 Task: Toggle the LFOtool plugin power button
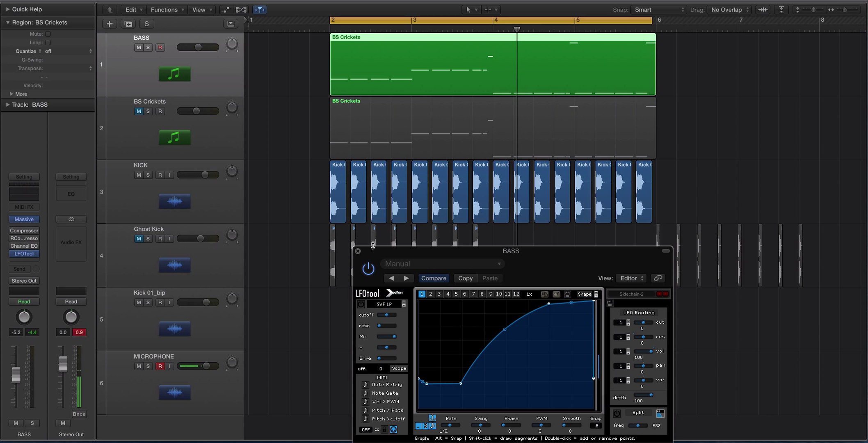tap(368, 269)
